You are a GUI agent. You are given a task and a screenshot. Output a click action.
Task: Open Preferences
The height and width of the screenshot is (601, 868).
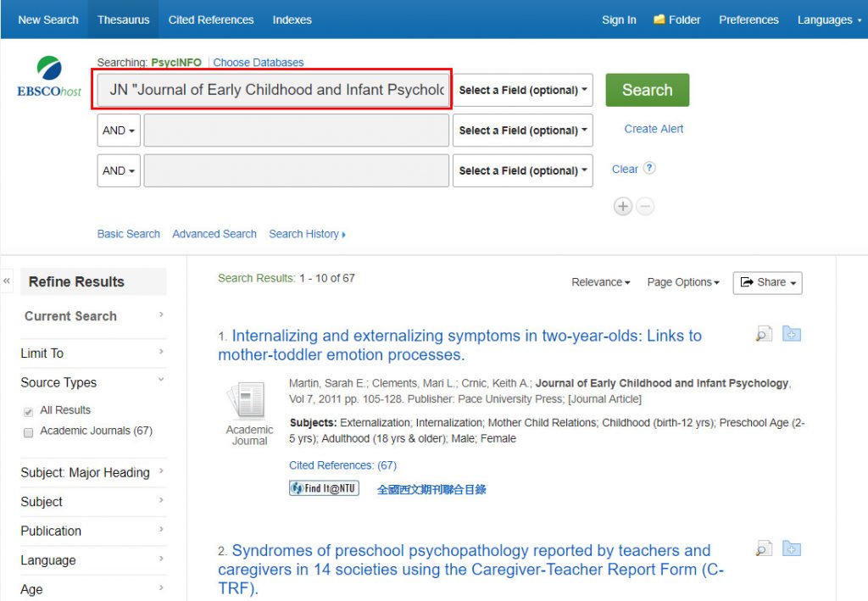coord(748,20)
